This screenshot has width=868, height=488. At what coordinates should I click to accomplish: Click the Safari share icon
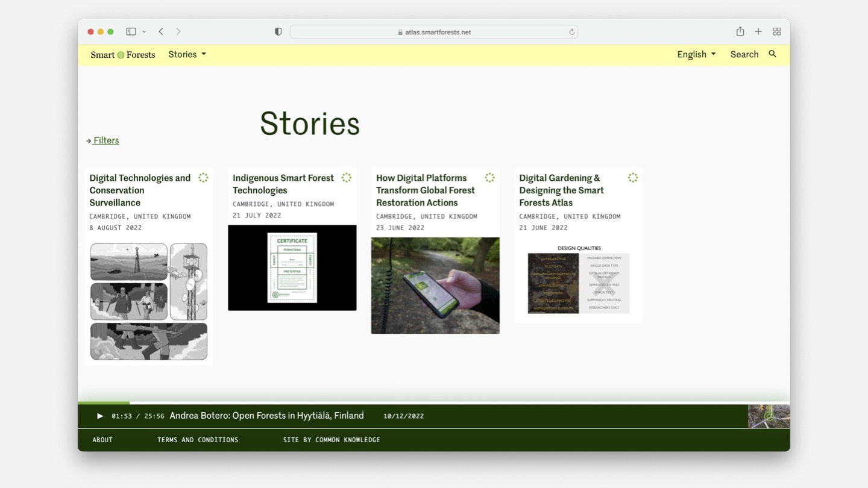(x=740, y=31)
